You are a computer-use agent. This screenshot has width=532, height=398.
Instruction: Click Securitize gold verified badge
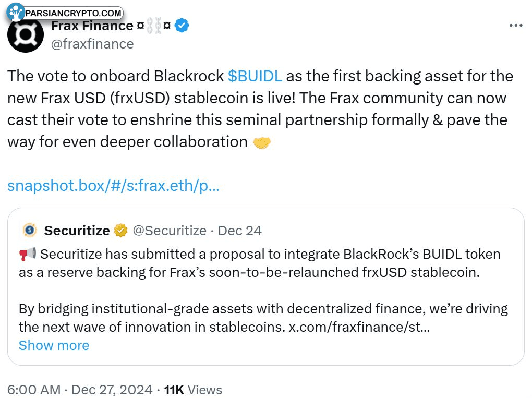click(x=121, y=231)
